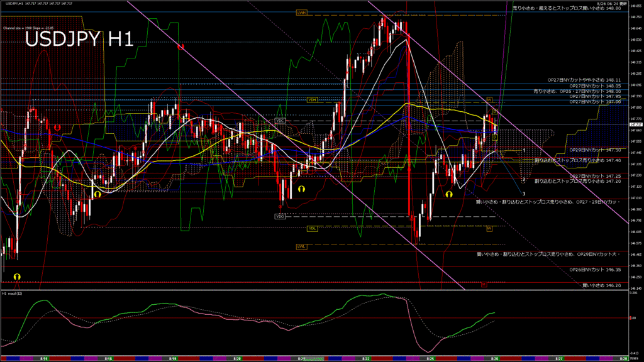Click the red M marker box
644x362 pixels.
click(484, 284)
